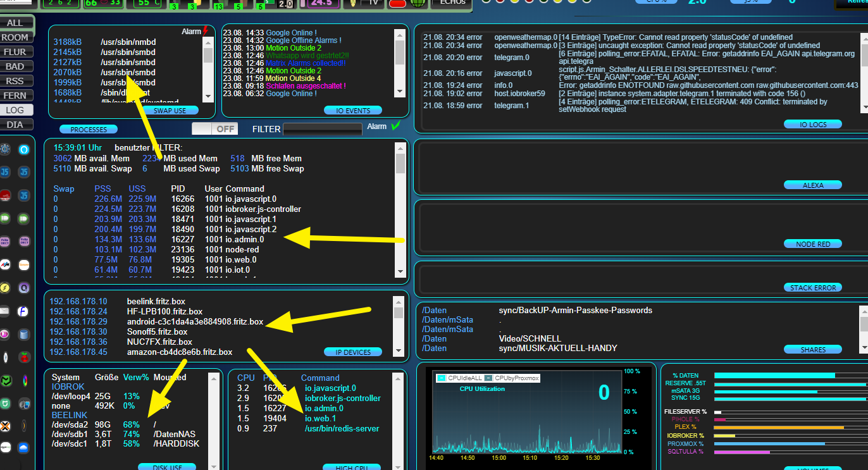This screenshot has height=470, width=868.
Task: Click the globe icon in top bar
Action: (x=416, y=3)
